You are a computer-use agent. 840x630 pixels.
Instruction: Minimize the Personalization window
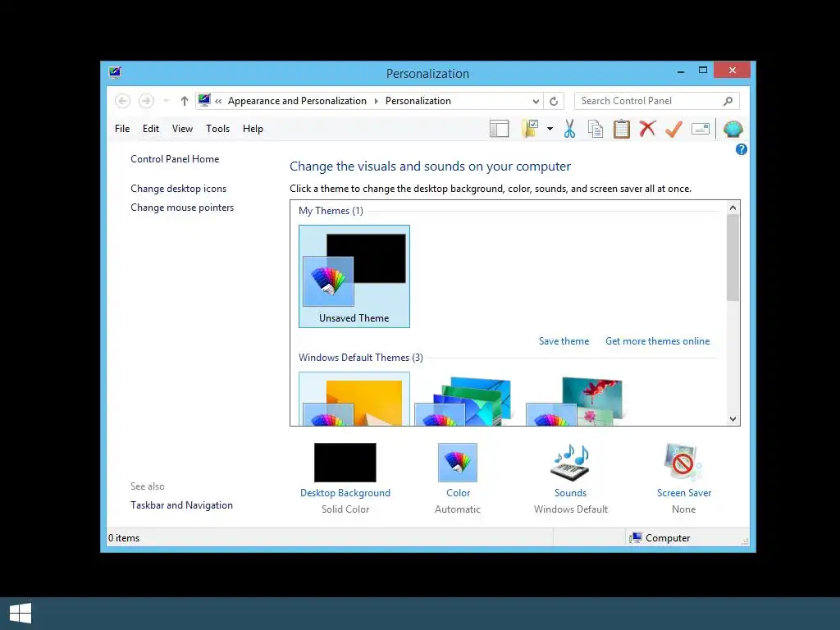pyautogui.click(x=680, y=71)
